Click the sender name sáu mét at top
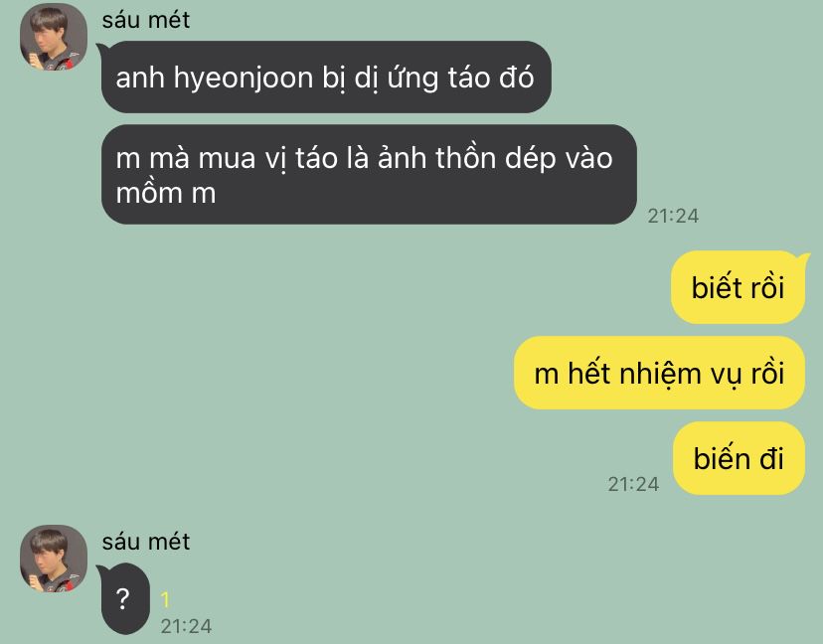823x644 pixels. coord(146,20)
